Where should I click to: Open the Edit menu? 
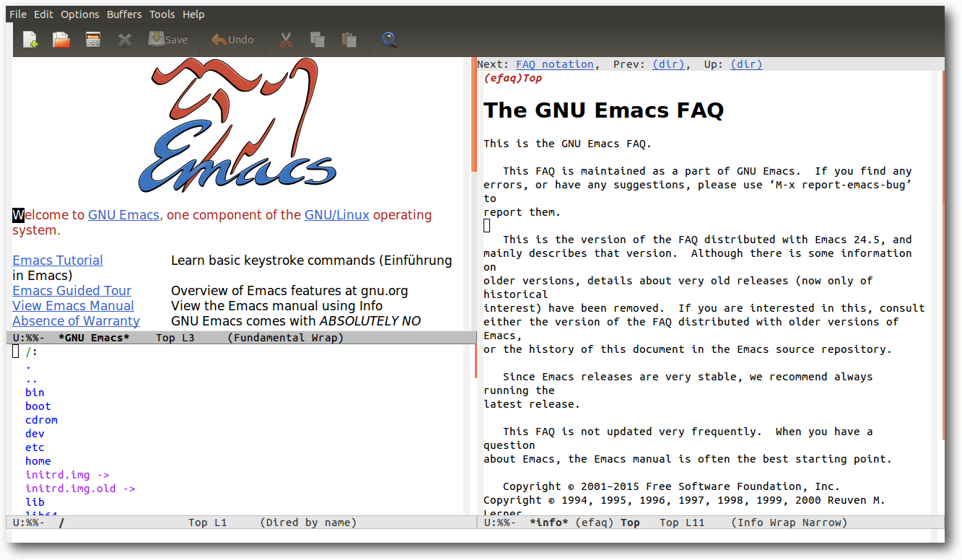(x=44, y=14)
